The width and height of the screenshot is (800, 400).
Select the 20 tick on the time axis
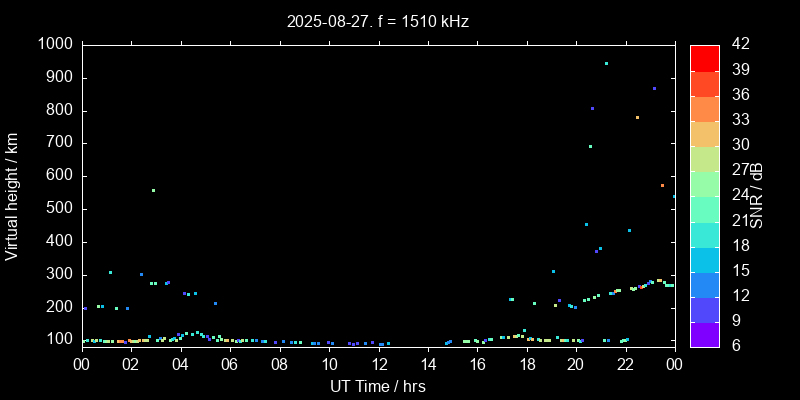click(576, 365)
